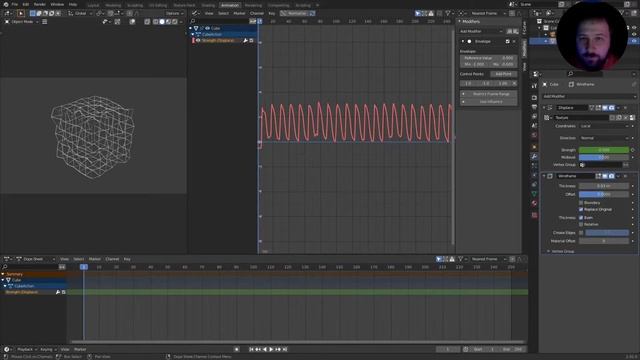Click the Material Offset field

pos(604,241)
